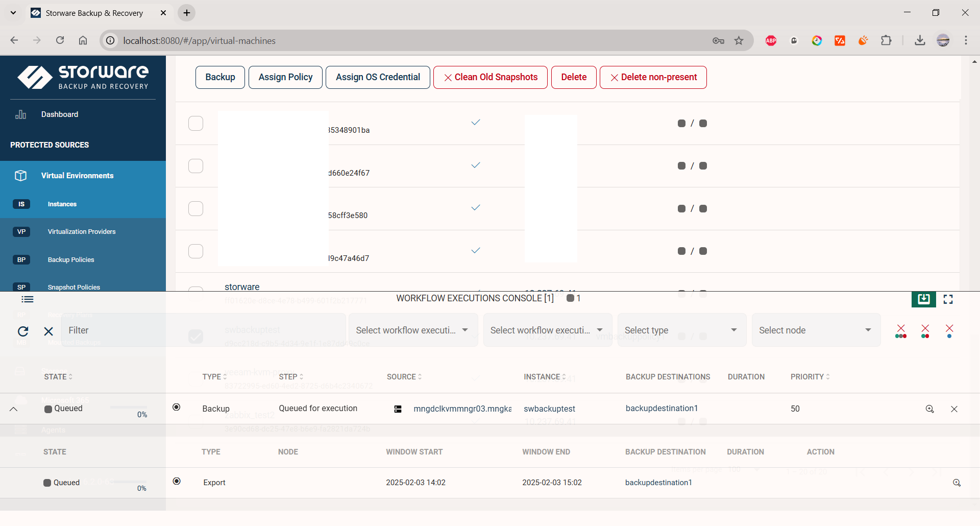This screenshot has width=980, height=526.
Task: Click the browser address bar URL
Action: pos(199,41)
